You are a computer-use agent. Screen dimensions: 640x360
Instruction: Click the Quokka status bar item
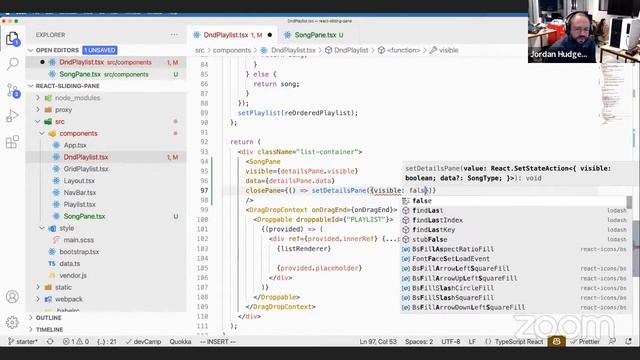click(180, 342)
